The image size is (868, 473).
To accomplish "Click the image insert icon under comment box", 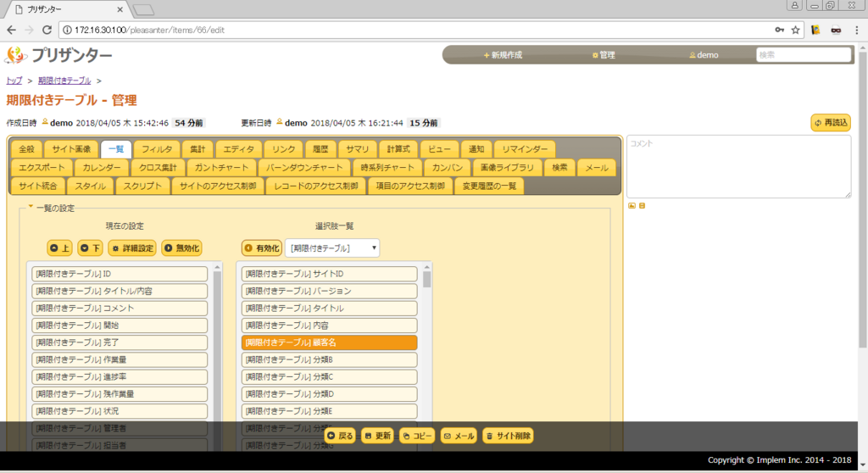I will (x=632, y=205).
